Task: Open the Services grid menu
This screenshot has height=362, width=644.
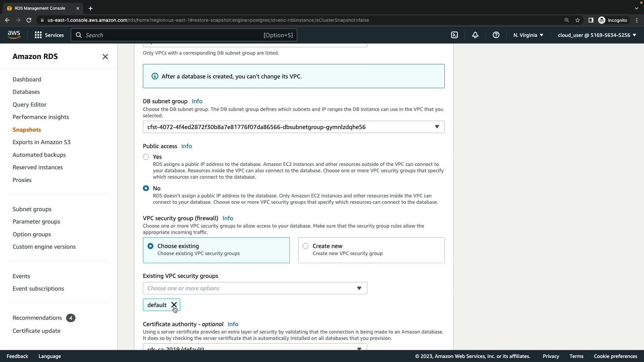Action: click(49, 35)
